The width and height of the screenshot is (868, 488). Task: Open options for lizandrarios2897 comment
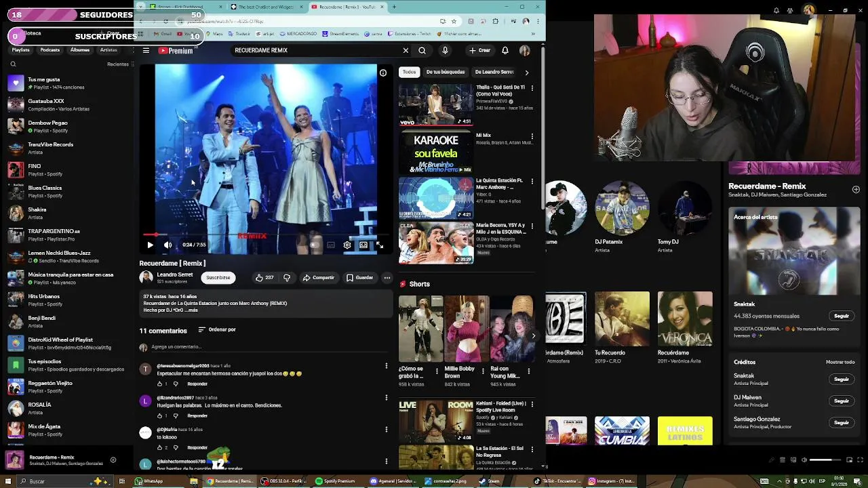click(x=387, y=398)
